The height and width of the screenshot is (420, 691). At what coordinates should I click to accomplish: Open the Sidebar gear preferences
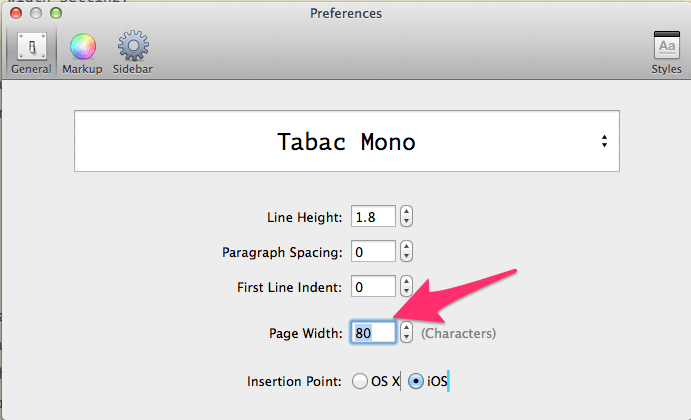(133, 53)
